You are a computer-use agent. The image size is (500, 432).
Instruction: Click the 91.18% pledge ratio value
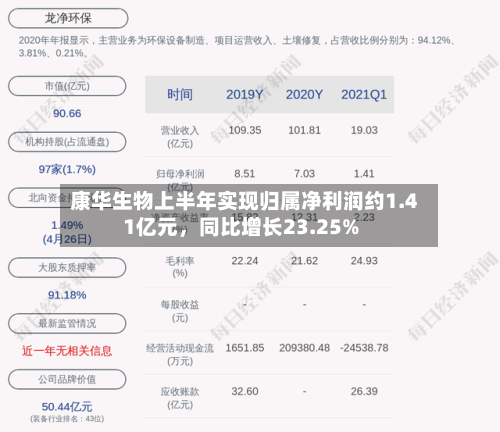pyautogui.click(x=67, y=295)
